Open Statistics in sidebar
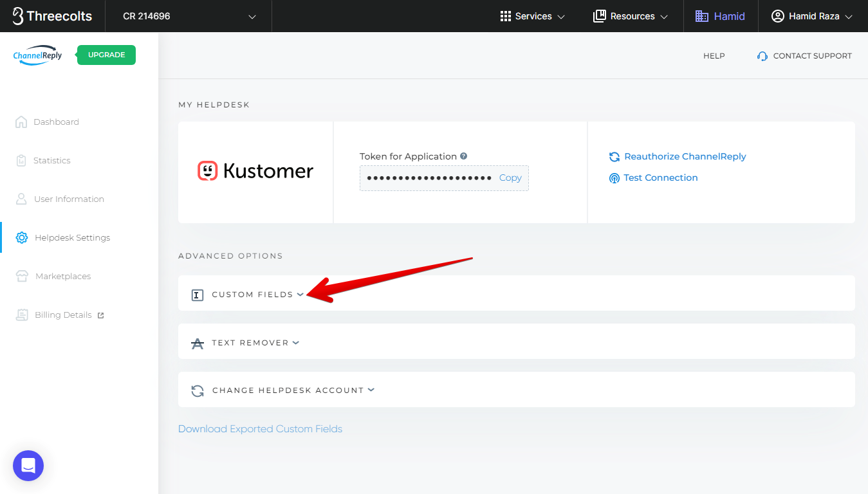Screen dimensions: 868x494 (x=51, y=160)
